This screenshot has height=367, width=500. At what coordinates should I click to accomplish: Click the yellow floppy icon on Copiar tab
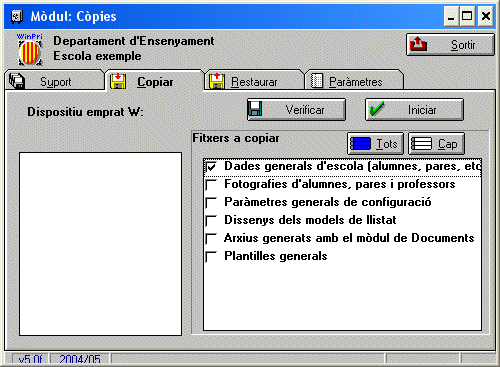(x=118, y=81)
